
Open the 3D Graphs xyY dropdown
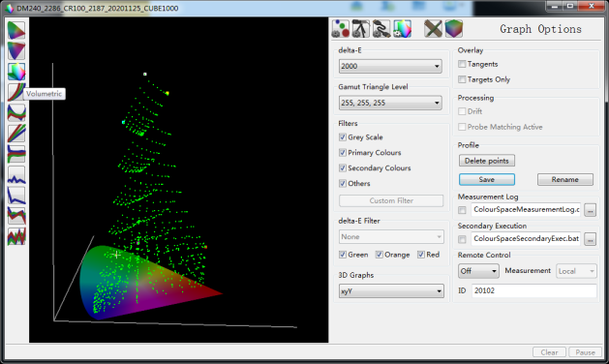(391, 291)
